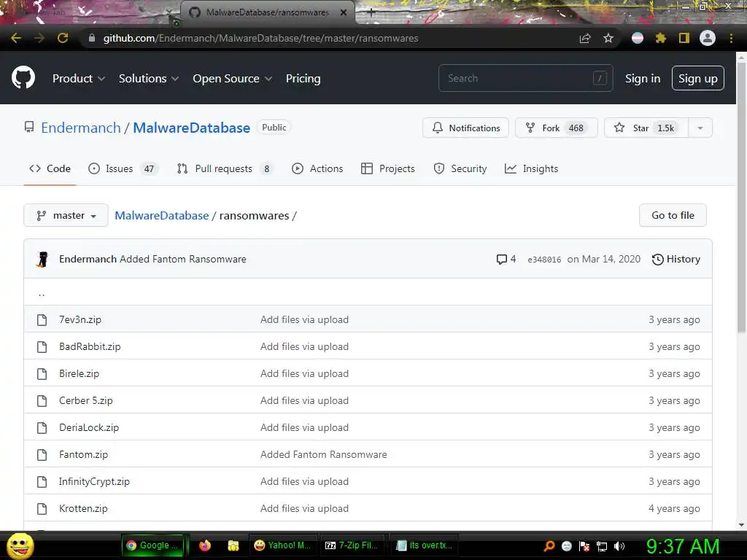Click the Notifications button
The image size is (747, 560).
pos(465,128)
